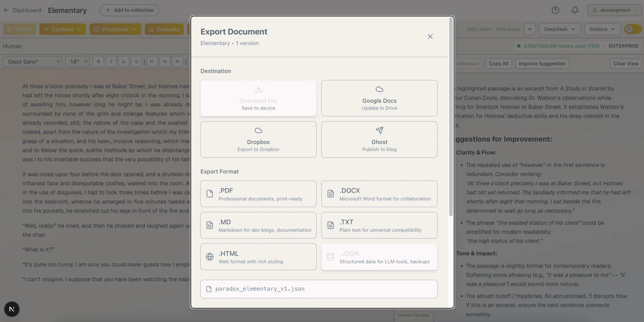
Task: Toggle bold formatting
Action: coord(98,62)
